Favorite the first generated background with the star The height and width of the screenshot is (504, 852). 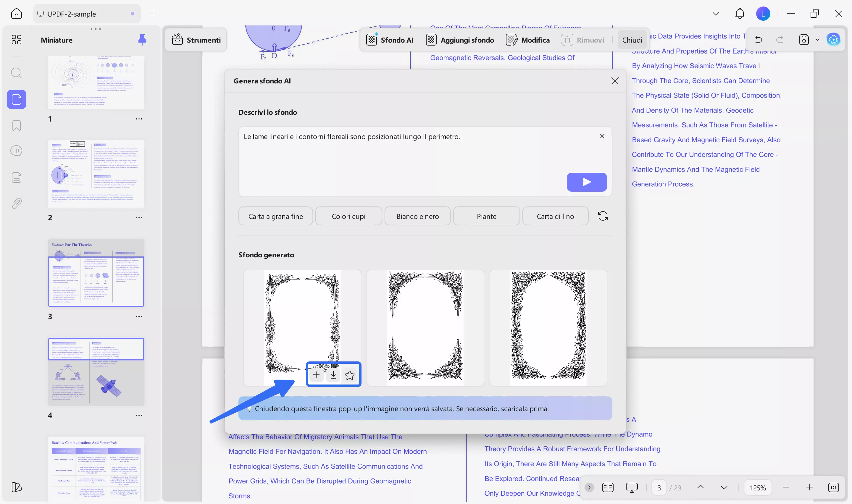pos(349,375)
